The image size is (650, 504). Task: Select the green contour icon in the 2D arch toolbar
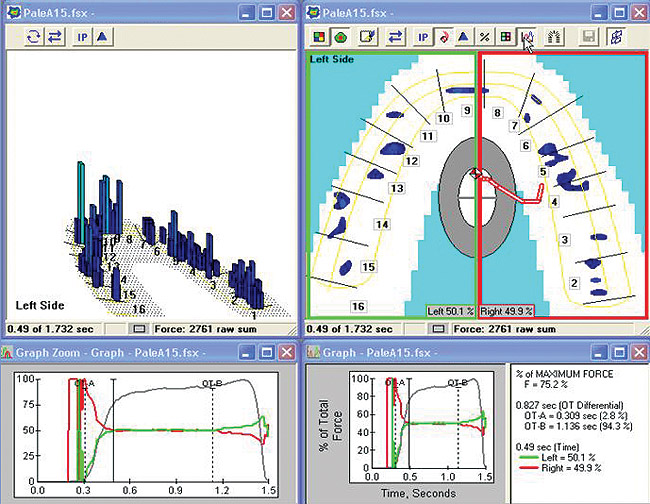338,38
